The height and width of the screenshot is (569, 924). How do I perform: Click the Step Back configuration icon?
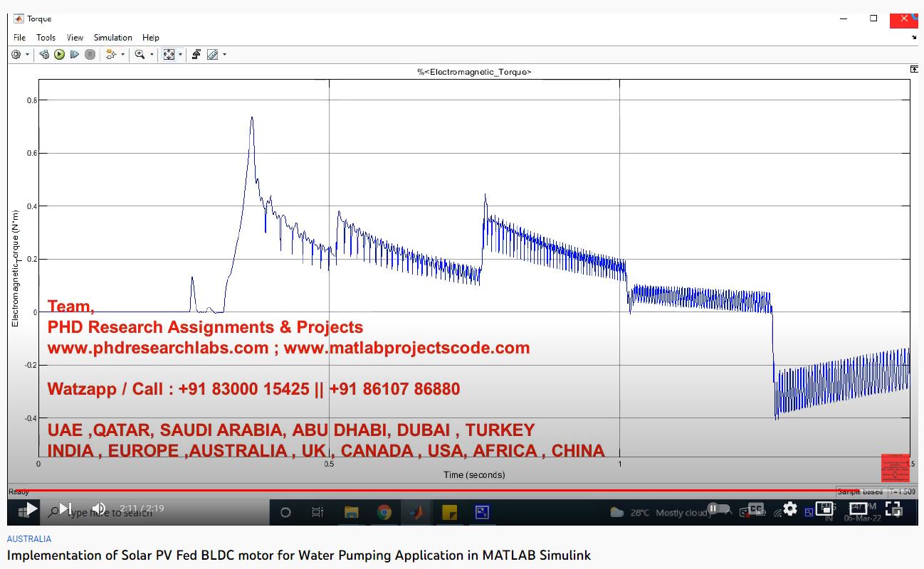44,54
